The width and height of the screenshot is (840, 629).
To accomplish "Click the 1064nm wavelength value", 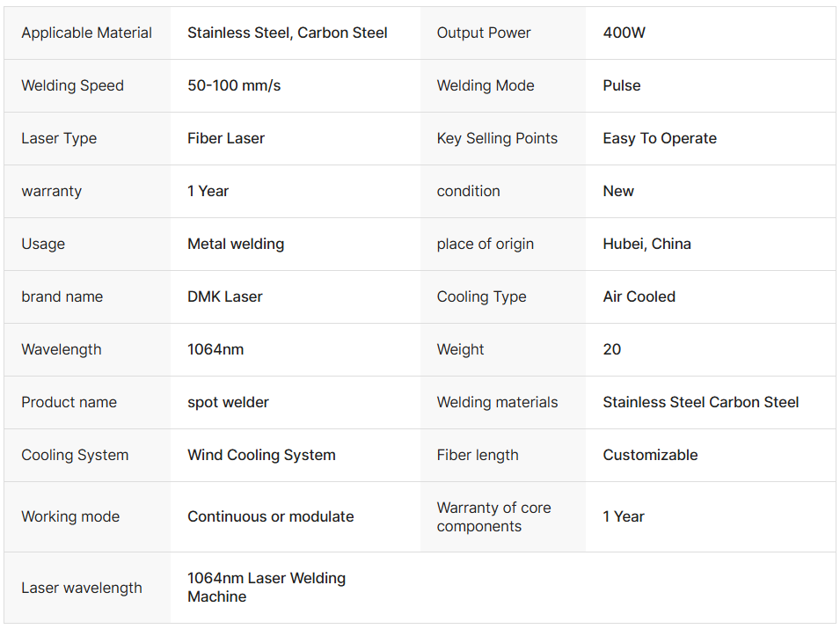I will click(215, 350).
